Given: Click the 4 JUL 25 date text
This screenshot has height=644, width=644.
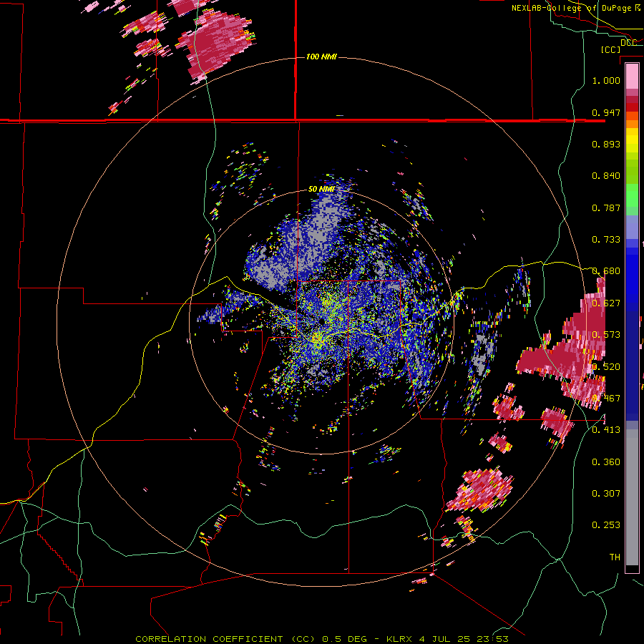Looking at the screenshot, I should point(445,639).
